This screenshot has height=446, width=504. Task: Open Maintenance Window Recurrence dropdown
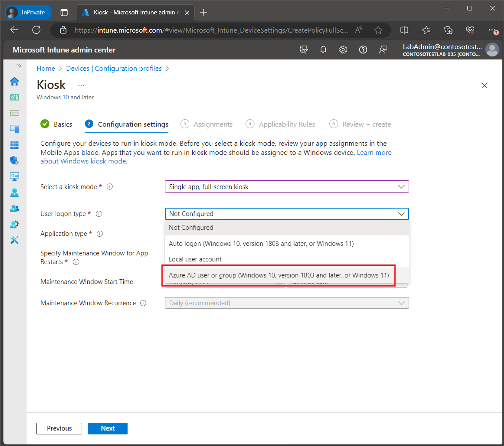(x=287, y=303)
